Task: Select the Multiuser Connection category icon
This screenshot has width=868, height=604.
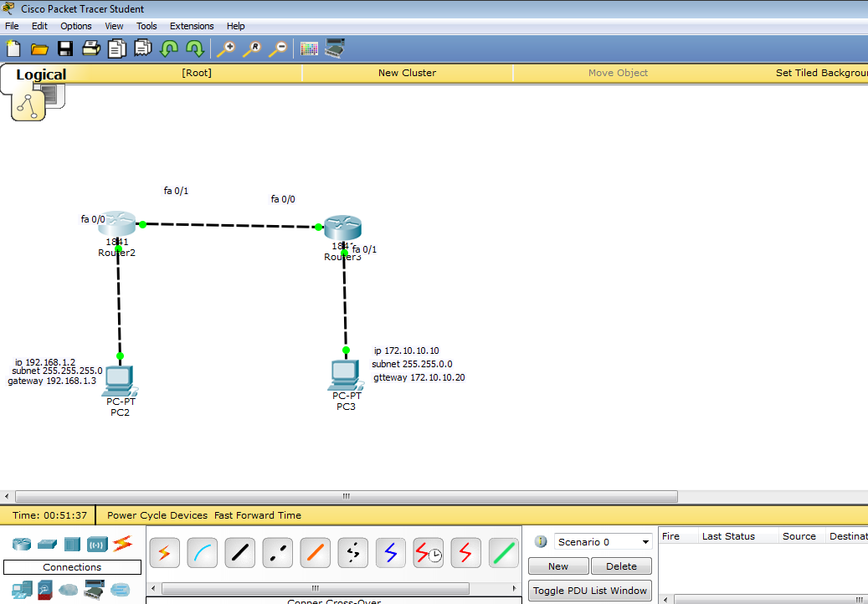Action: (121, 590)
